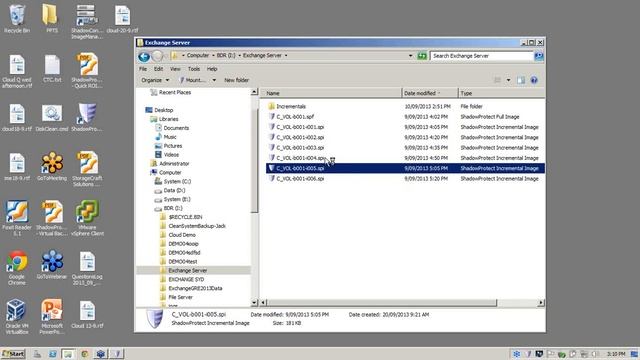The width and height of the screenshot is (640, 360).
Task: Open Google Chrome desktop shortcut
Action: (17, 267)
